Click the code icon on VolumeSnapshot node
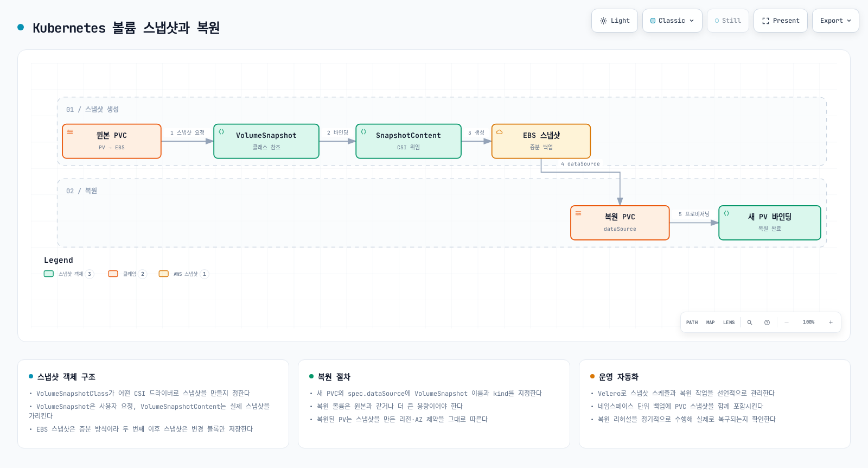Image resolution: width=868 pixels, height=468 pixels. coord(221,132)
